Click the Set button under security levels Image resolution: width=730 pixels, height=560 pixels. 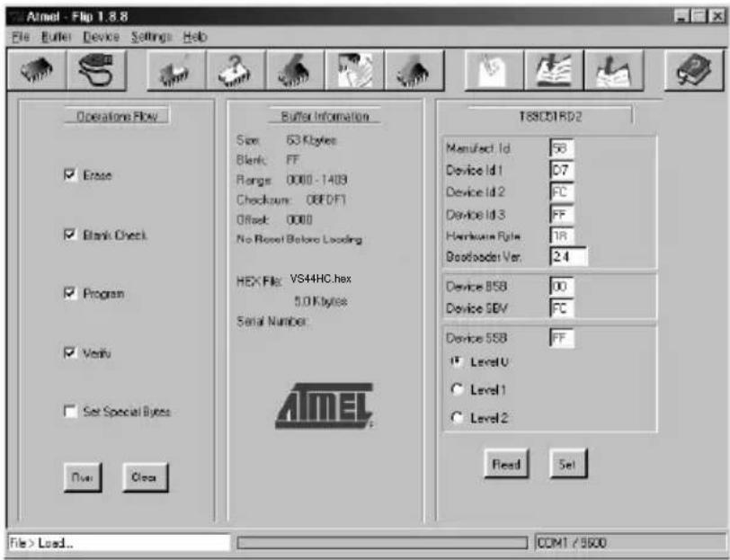[568, 464]
